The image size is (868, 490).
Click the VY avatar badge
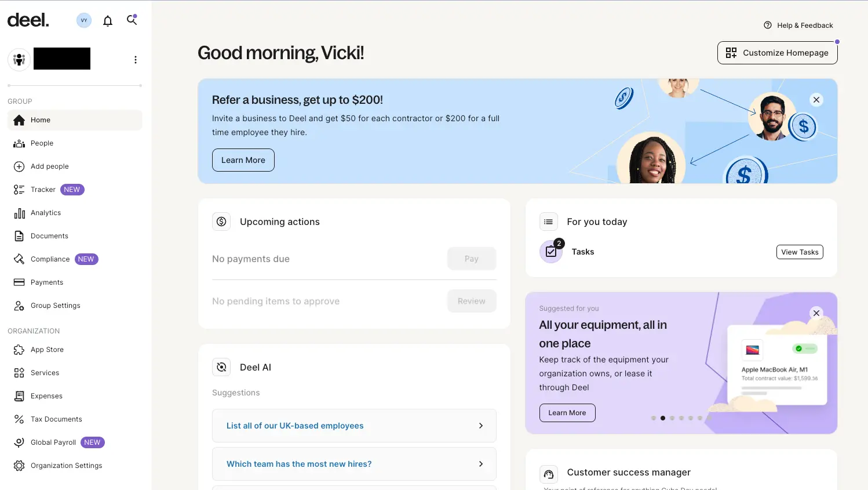pyautogui.click(x=83, y=20)
